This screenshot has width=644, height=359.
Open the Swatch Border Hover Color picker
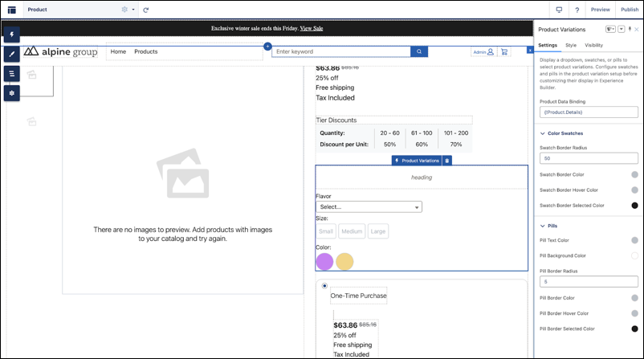[x=634, y=190]
